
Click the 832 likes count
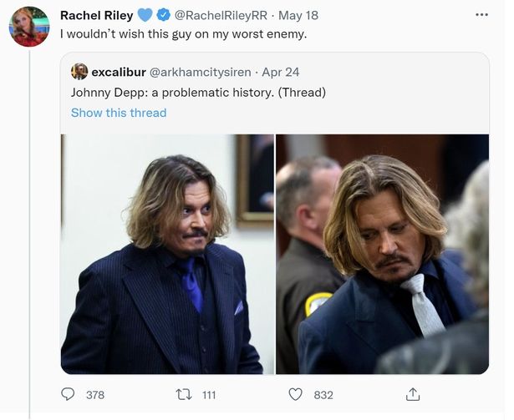pyautogui.click(x=323, y=395)
